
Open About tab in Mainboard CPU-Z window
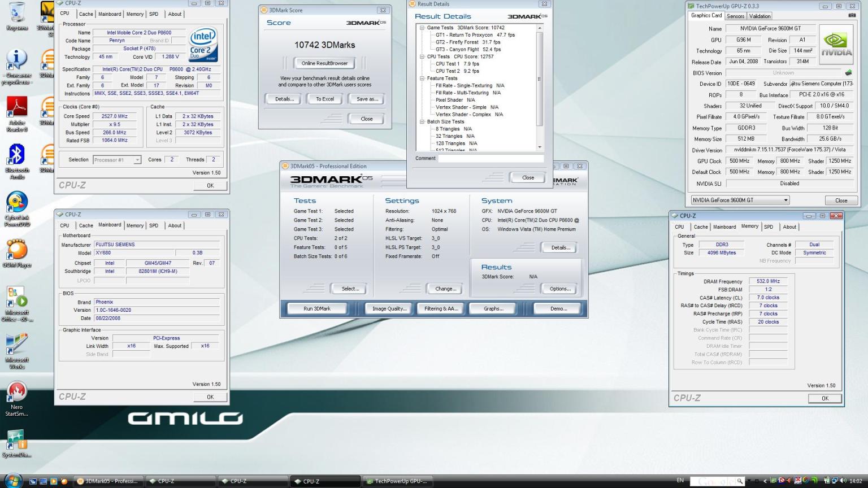(175, 225)
